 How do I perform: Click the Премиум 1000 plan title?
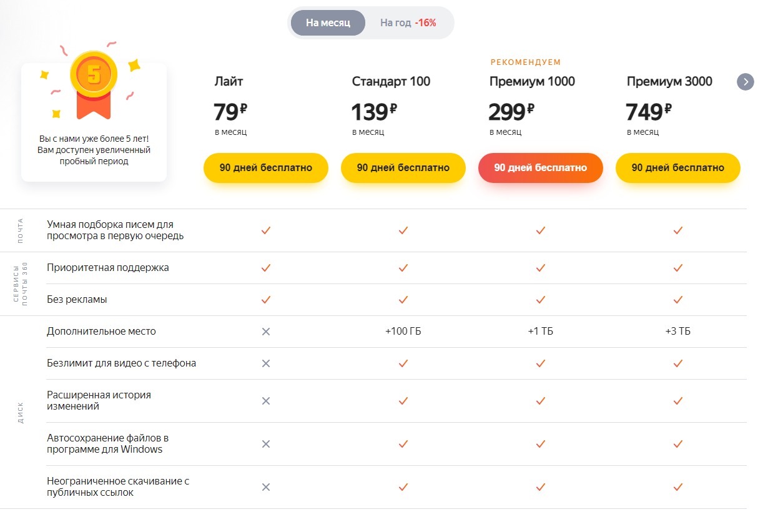[532, 82]
